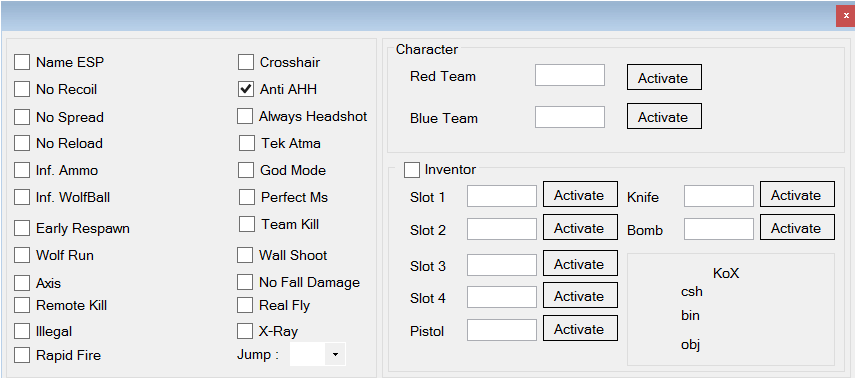Enable Wall Shoot checkbox
Viewport: 855px width, 378px height.
pos(245,255)
